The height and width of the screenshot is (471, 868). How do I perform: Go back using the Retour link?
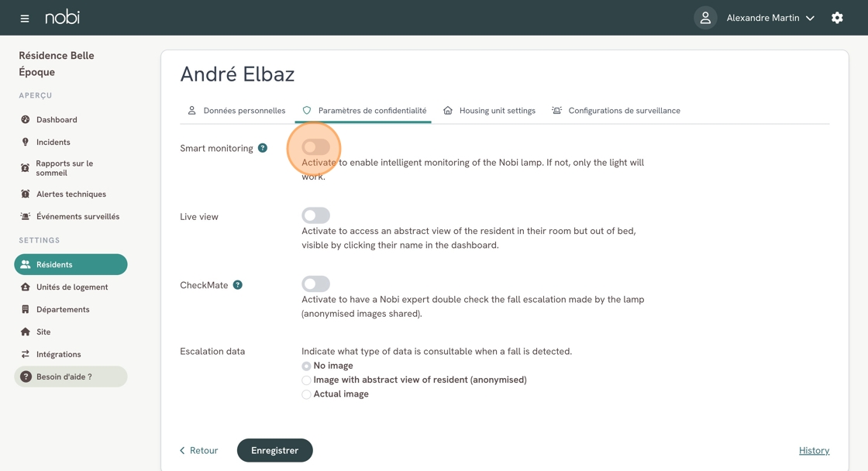(199, 450)
